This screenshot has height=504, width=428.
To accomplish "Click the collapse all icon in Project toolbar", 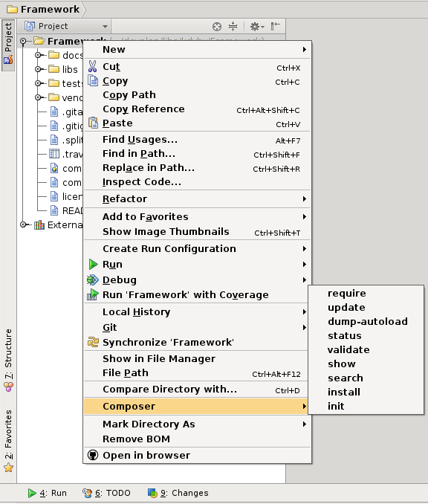I will (x=233, y=26).
